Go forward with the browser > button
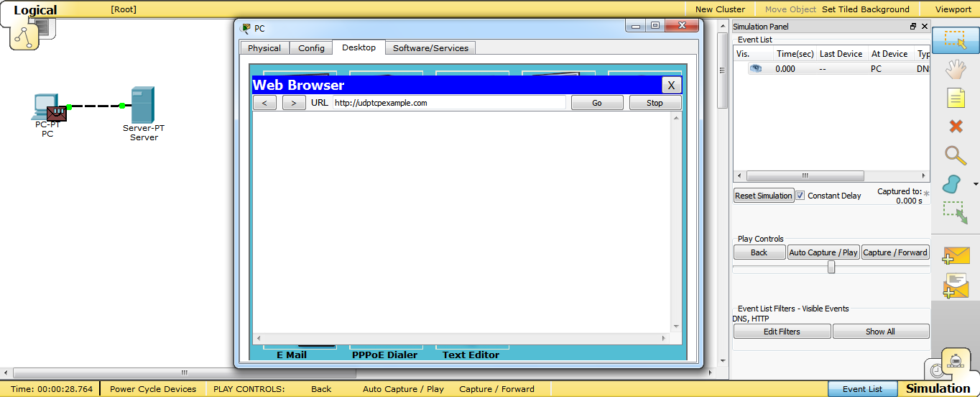 tap(294, 103)
